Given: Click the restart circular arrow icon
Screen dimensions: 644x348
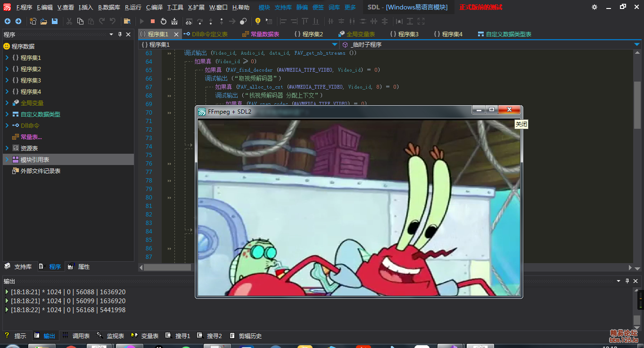Looking at the screenshot, I should tap(164, 21).
